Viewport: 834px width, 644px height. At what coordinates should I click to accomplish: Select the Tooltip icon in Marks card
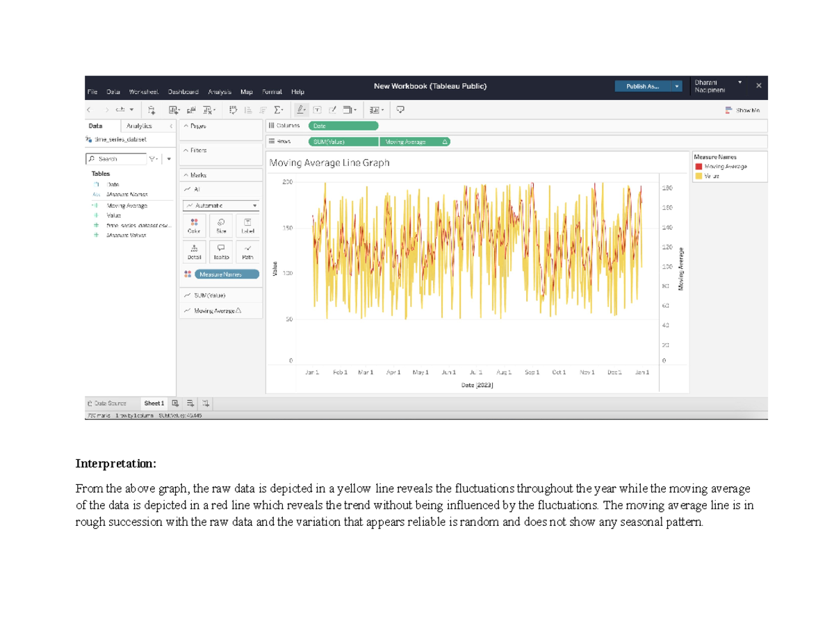click(x=221, y=251)
